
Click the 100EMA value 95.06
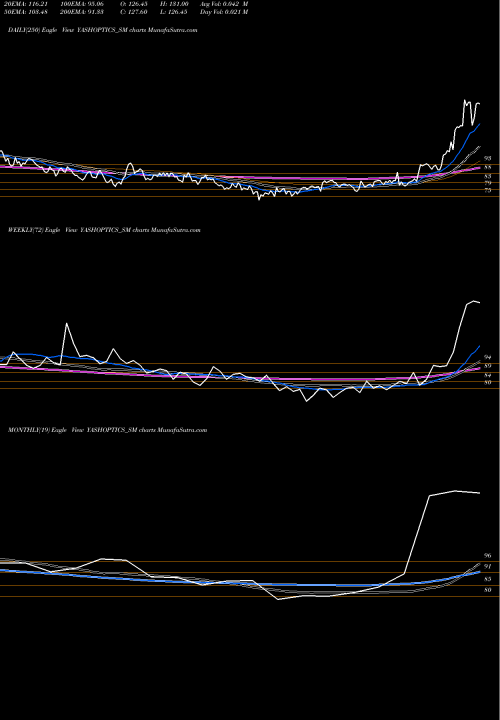coord(82,4)
